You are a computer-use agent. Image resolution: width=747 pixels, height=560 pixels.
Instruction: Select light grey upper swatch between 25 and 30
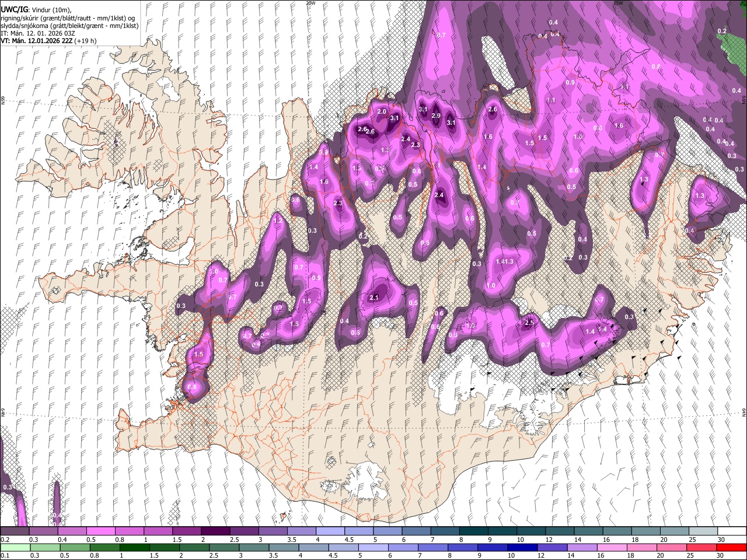[703, 531]
